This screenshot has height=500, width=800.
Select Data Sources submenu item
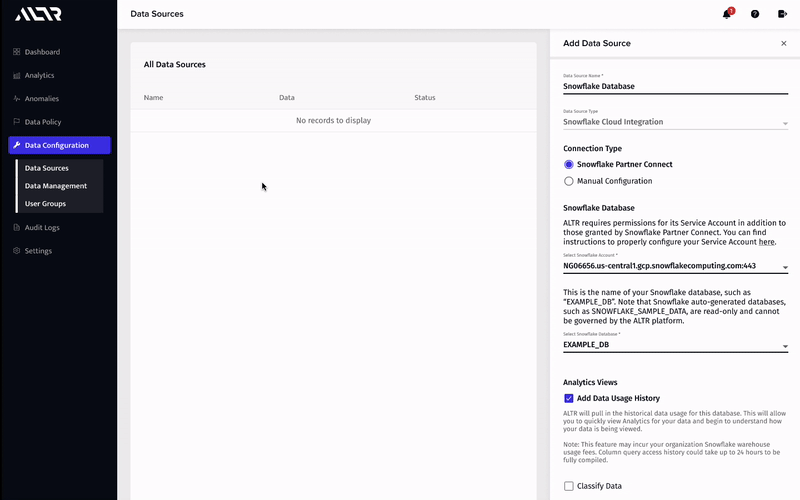(x=46, y=168)
